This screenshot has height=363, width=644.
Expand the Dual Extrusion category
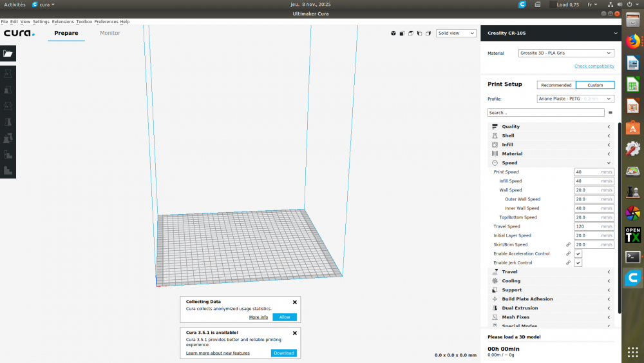[551, 308]
